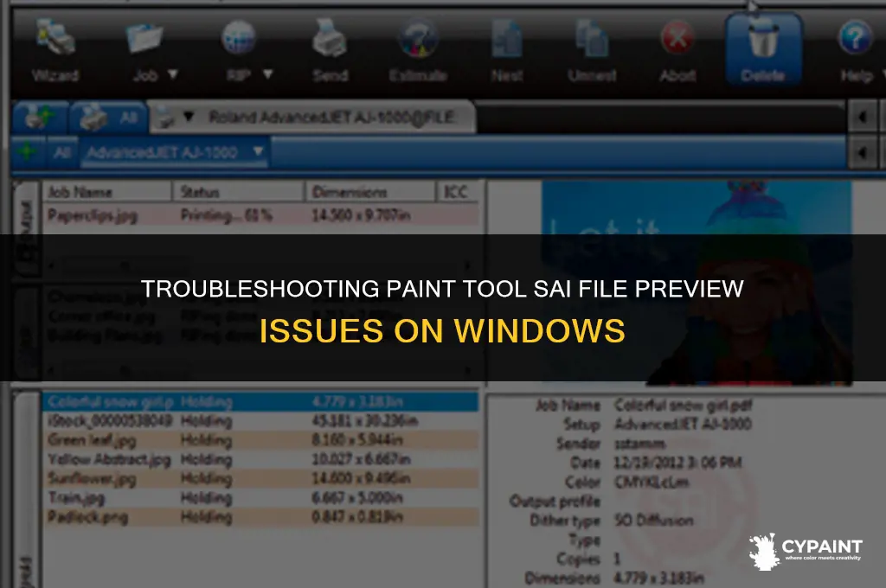Click the Job folder icon

(144, 38)
